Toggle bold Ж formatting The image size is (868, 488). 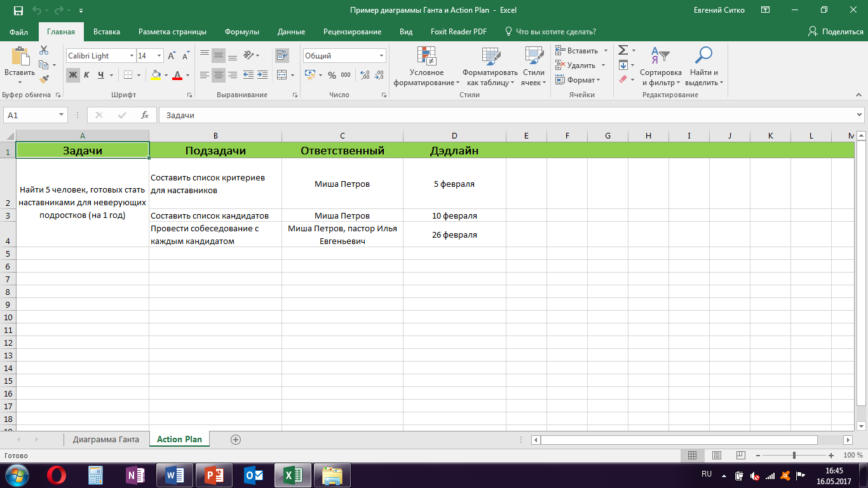pos(73,75)
